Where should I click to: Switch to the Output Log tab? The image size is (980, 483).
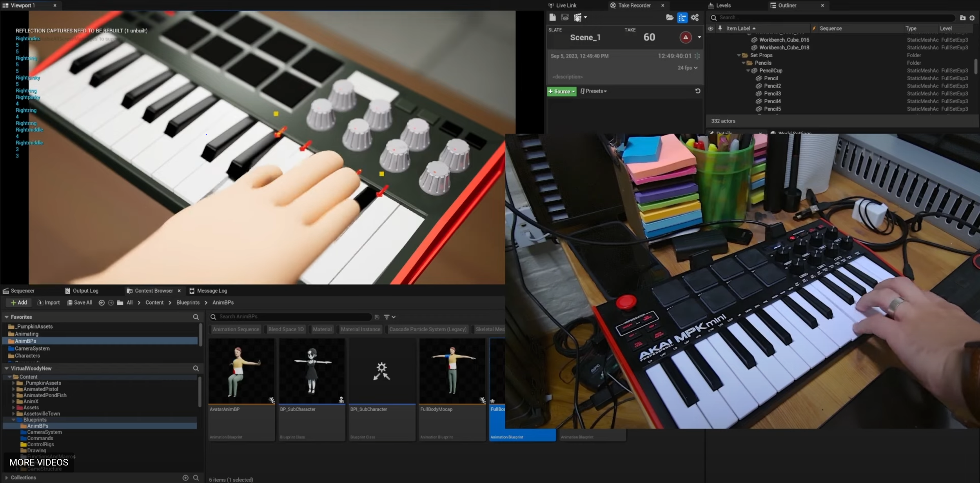click(82, 291)
